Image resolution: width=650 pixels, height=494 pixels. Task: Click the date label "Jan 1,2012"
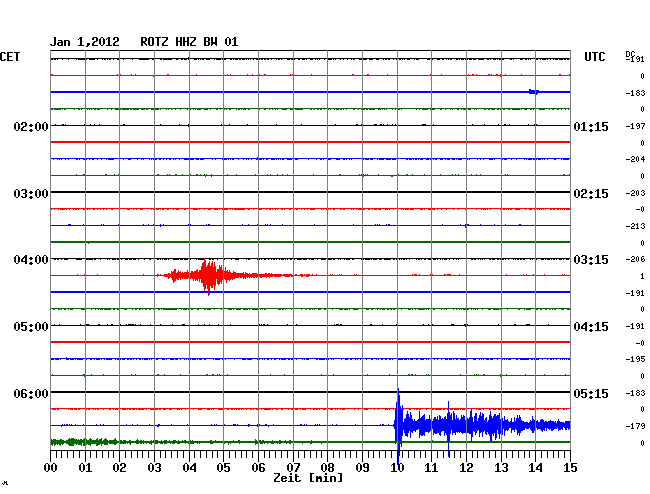(85, 42)
